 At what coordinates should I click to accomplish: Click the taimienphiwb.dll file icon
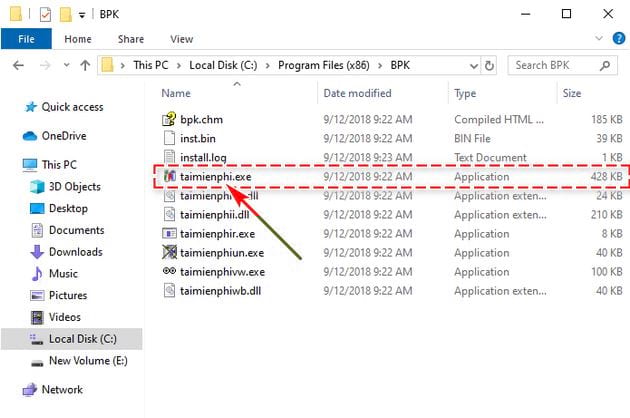pos(170,290)
